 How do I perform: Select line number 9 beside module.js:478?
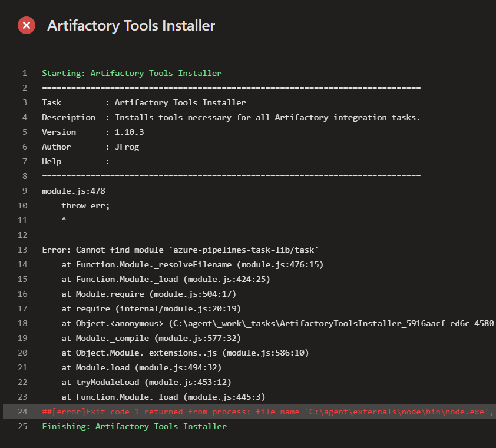pyautogui.click(x=24, y=191)
